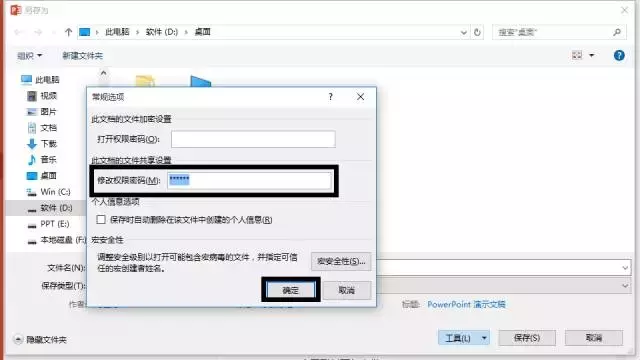Select 文档 folder in sidebar

pos(42,128)
